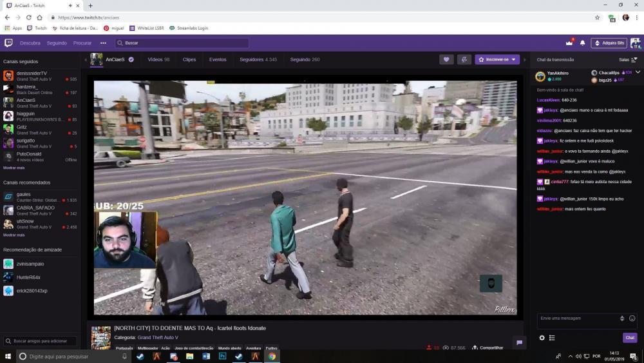Show more recommended channels (Mostrar mais)
This screenshot has height=363, width=644.
(x=14, y=235)
